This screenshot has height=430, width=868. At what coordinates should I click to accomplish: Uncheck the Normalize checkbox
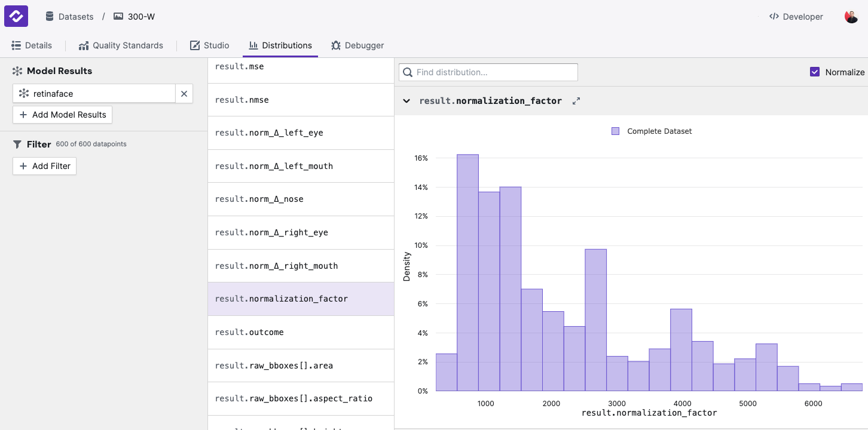(814, 72)
